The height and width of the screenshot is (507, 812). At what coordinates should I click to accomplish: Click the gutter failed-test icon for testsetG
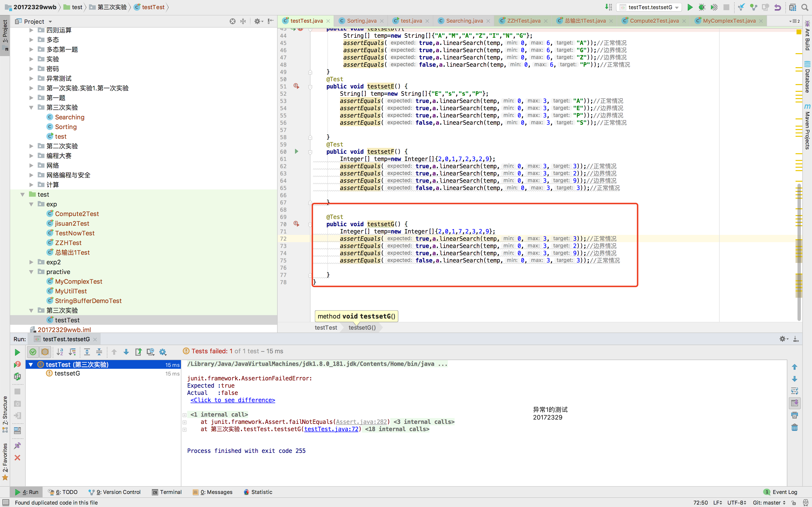pyautogui.click(x=296, y=224)
